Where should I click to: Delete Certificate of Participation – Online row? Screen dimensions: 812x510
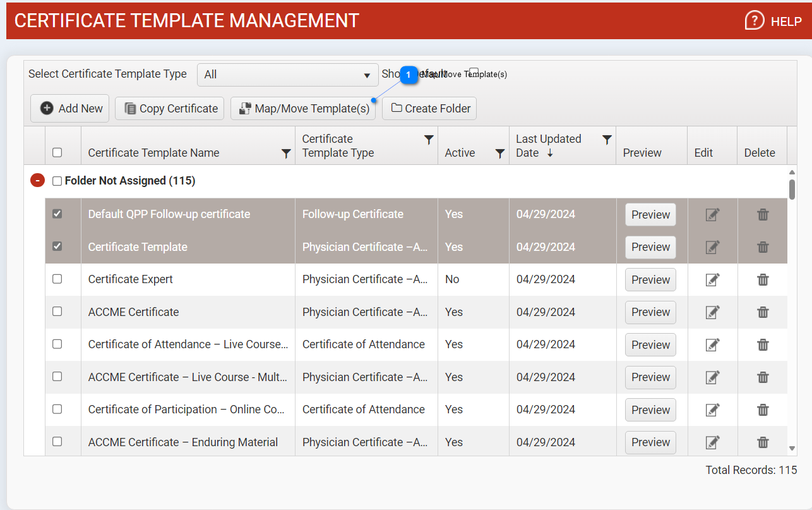click(x=763, y=410)
